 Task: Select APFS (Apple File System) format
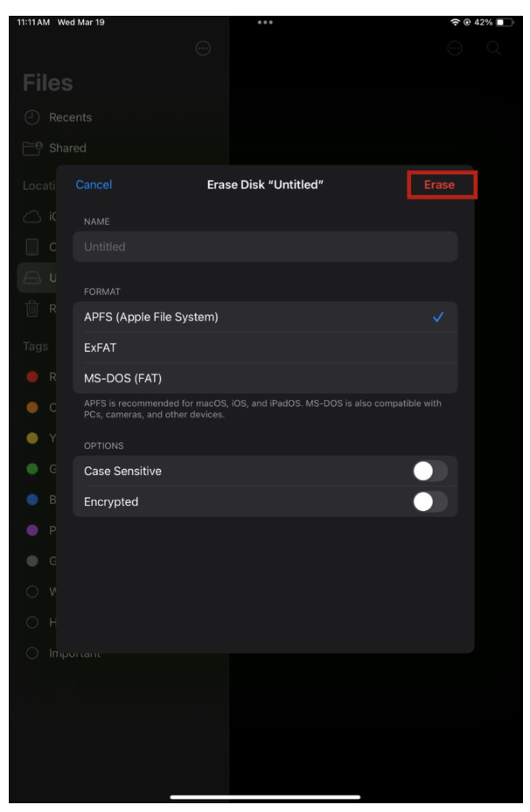click(x=264, y=317)
